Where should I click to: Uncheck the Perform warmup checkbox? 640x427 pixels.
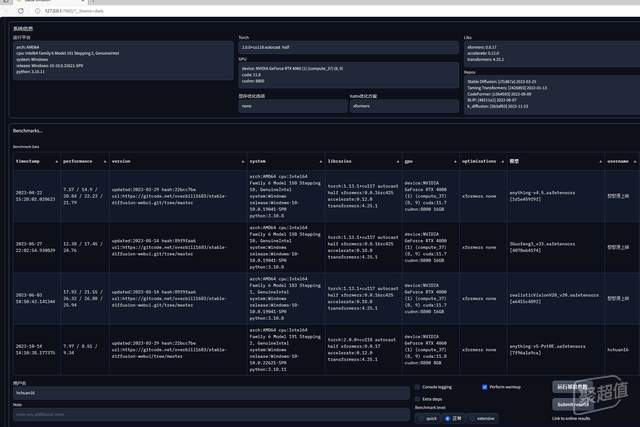click(484, 387)
